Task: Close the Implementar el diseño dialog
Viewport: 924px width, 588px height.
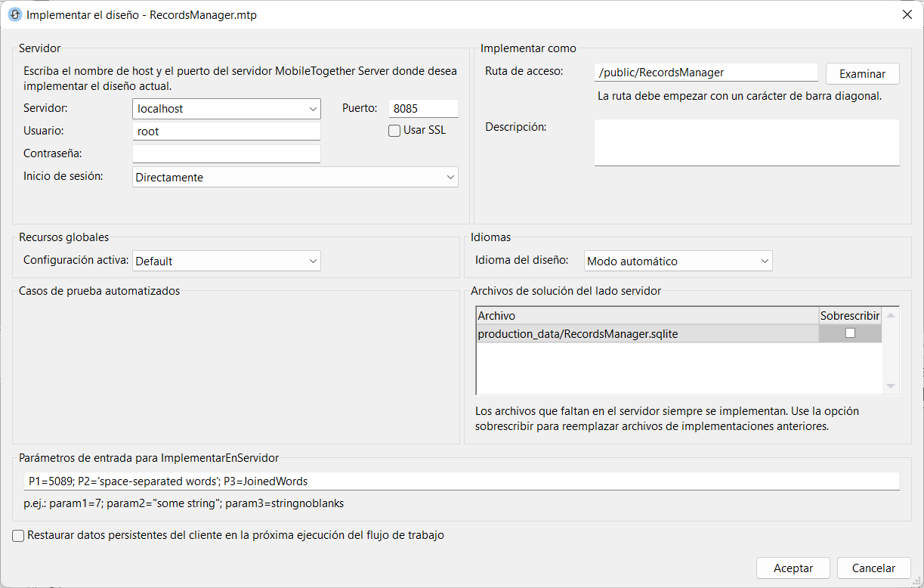Action: [907, 14]
